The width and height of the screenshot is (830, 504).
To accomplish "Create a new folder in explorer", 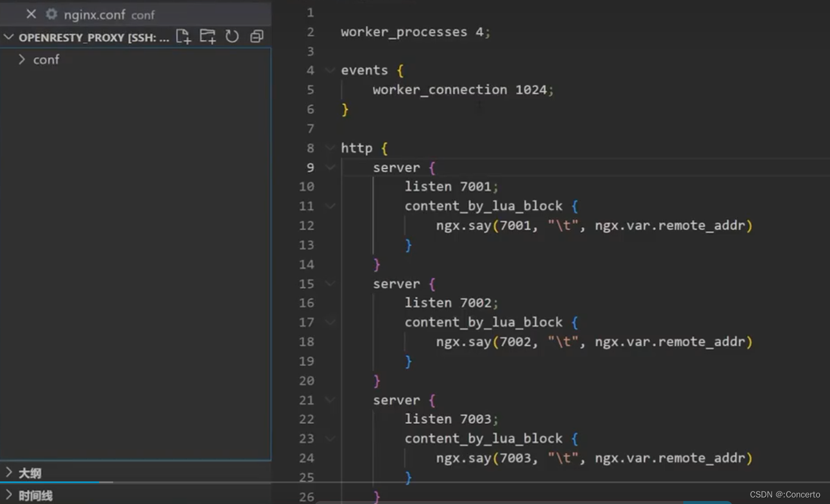I will (x=207, y=36).
